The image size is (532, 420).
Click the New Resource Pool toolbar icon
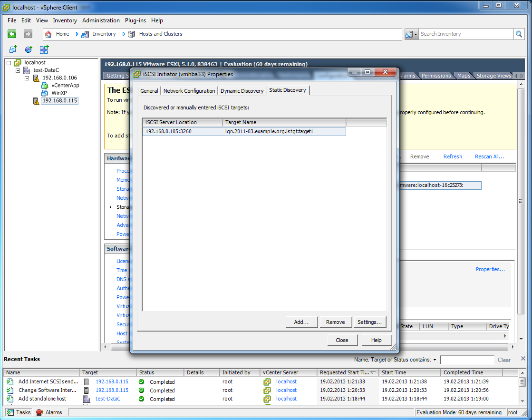(29, 49)
